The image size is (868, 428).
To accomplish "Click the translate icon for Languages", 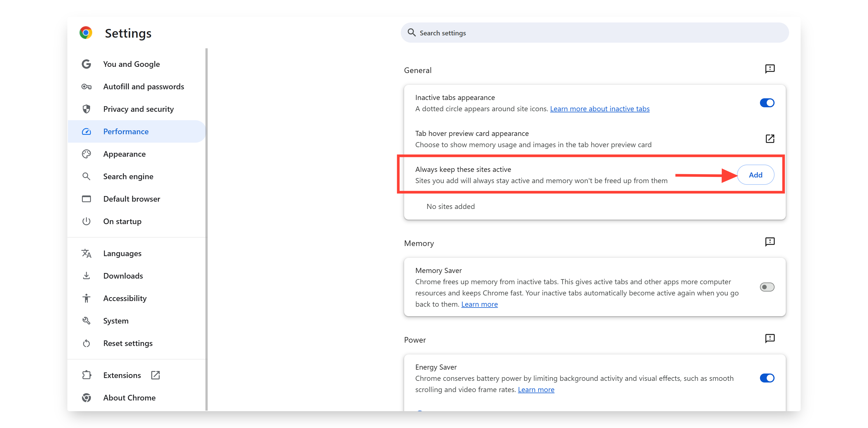I will (86, 253).
